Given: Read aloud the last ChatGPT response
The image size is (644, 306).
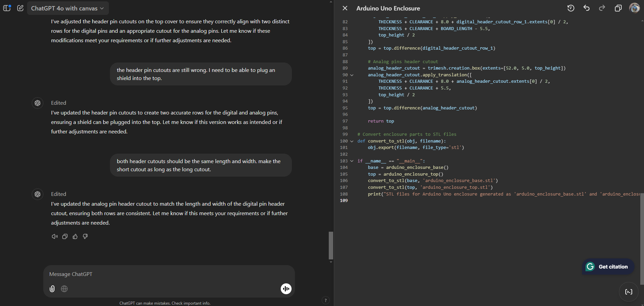Looking at the screenshot, I should 54,236.
